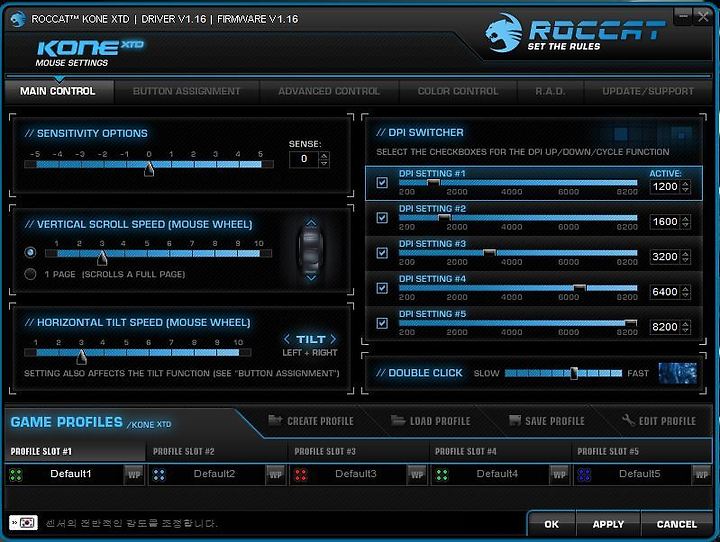The image size is (720, 542).
Task: Click DPI Setting #3 slider handle
Action: tap(489, 253)
